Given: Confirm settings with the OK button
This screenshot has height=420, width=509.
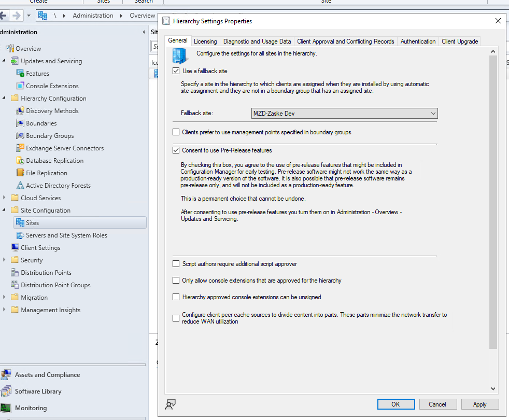Looking at the screenshot, I should [396, 404].
